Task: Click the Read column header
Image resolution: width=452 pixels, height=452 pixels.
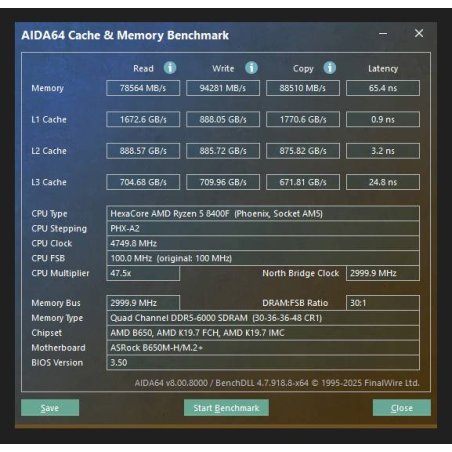Action: [x=143, y=68]
